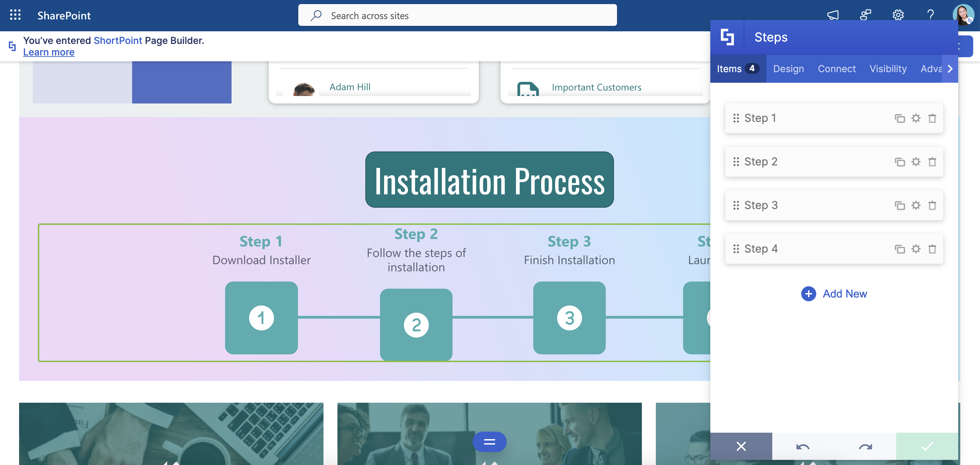This screenshot has height=465, width=980.
Task: Undo the last change in Steps panel
Action: [x=803, y=446]
